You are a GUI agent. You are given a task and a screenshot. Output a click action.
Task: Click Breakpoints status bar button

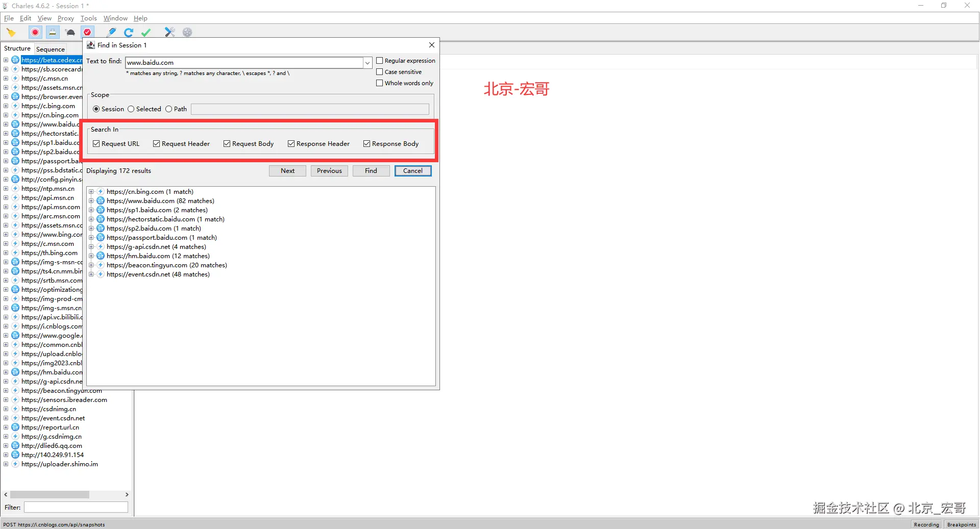[962, 524]
